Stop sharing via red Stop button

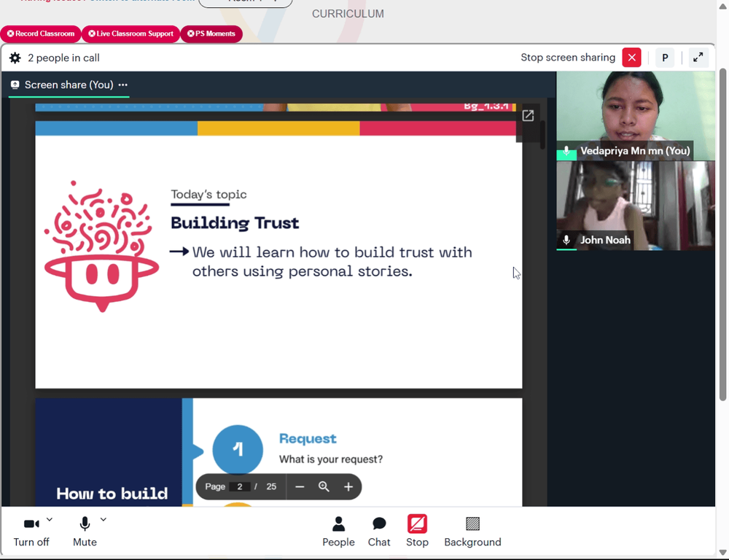pos(417,531)
